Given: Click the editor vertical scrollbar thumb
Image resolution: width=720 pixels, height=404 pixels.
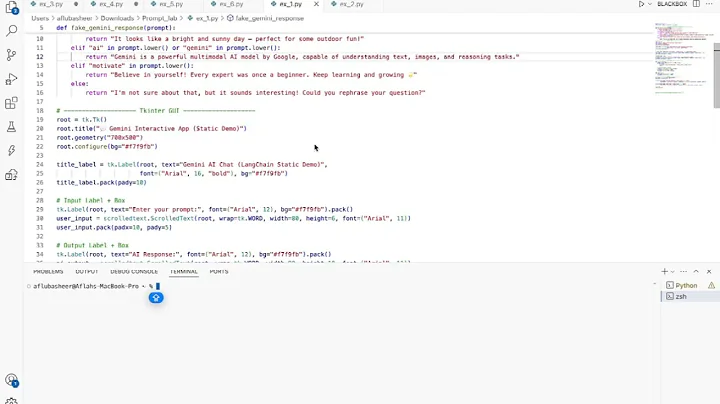Looking at the screenshot, I should (716, 76).
